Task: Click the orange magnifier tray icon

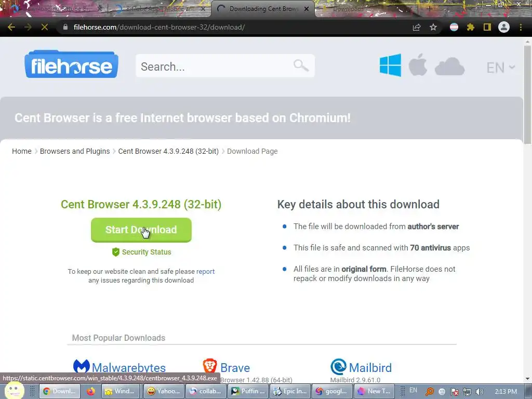Action: coord(430,392)
